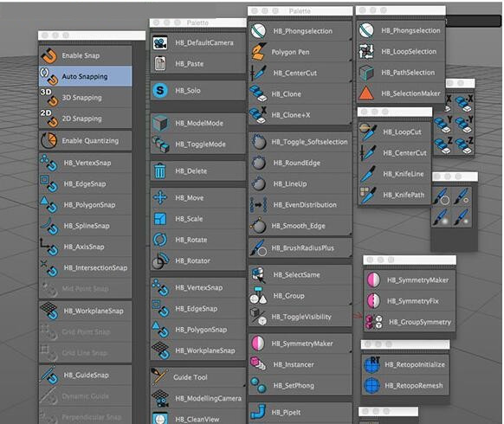The image size is (504, 424).
Task: Select the HB_SelectionMaker triangle icon
Action: (x=366, y=93)
